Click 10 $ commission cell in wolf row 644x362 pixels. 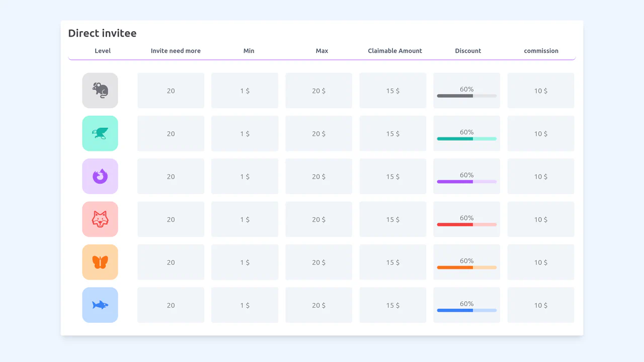(x=541, y=219)
